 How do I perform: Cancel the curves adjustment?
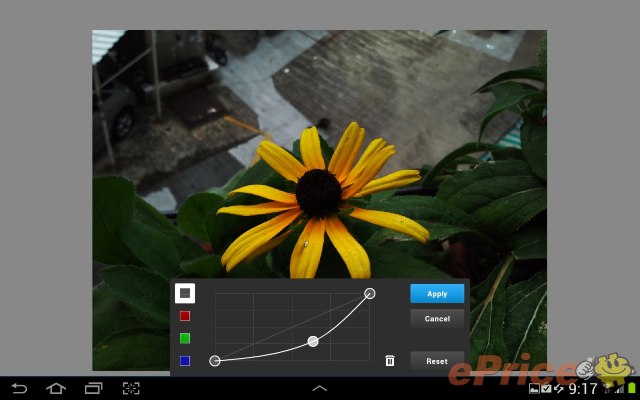point(437,319)
